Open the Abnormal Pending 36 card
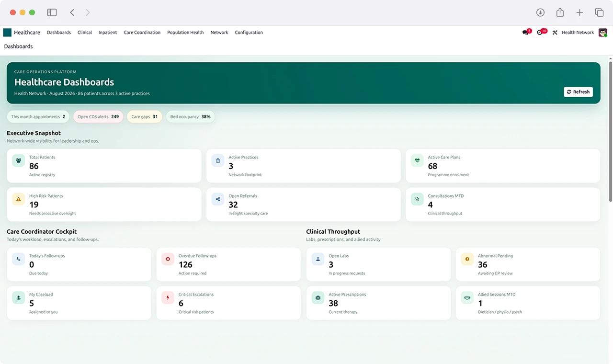The image size is (613, 364). (528, 264)
